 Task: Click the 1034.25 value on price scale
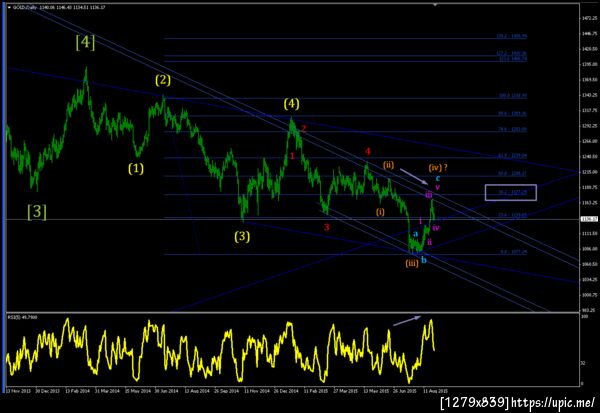click(x=590, y=279)
